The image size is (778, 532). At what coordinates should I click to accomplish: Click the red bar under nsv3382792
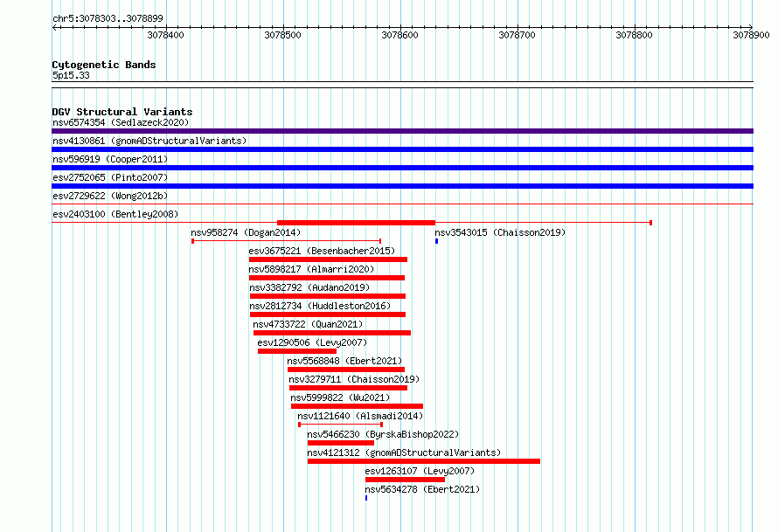coord(328,296)
